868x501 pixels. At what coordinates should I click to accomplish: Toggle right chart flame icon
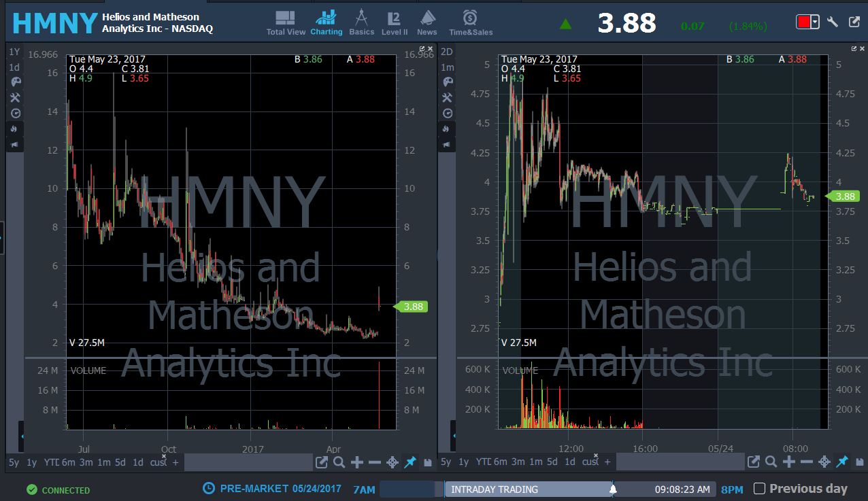447,129
